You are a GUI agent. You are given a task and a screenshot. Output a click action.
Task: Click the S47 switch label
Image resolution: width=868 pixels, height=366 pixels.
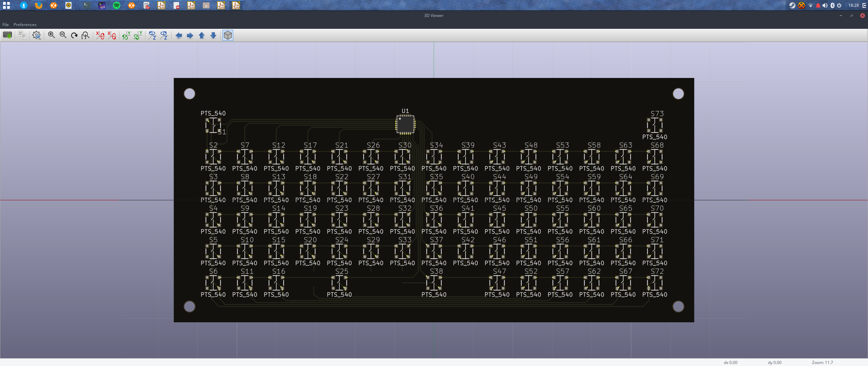[499, 271]
